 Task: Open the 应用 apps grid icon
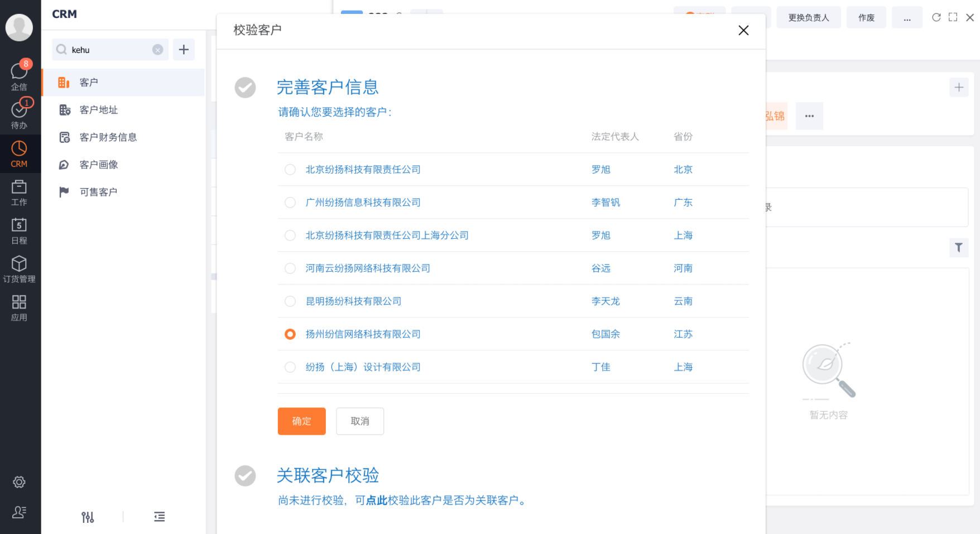point(19,308)
